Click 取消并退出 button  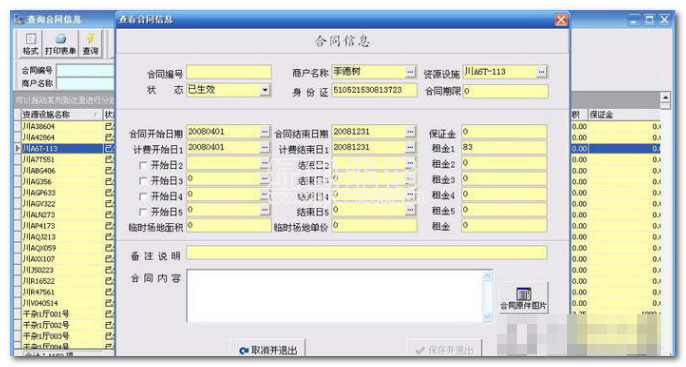(268, 350)
